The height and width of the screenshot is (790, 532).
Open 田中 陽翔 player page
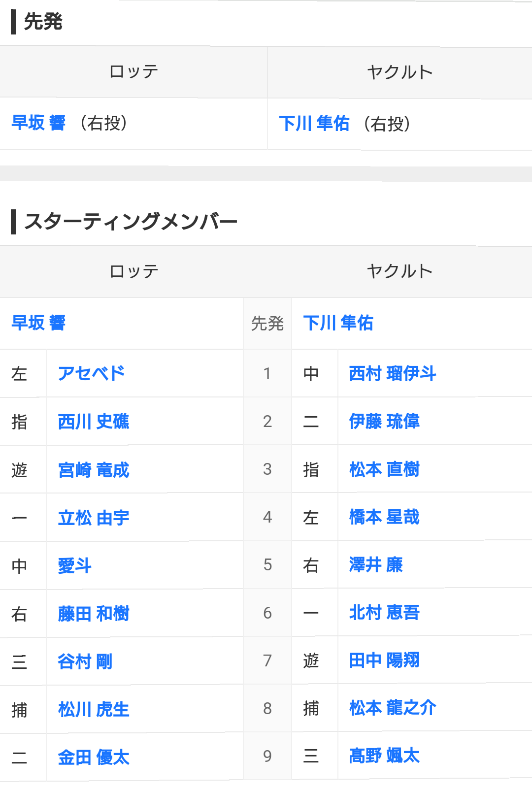[384, 660]
